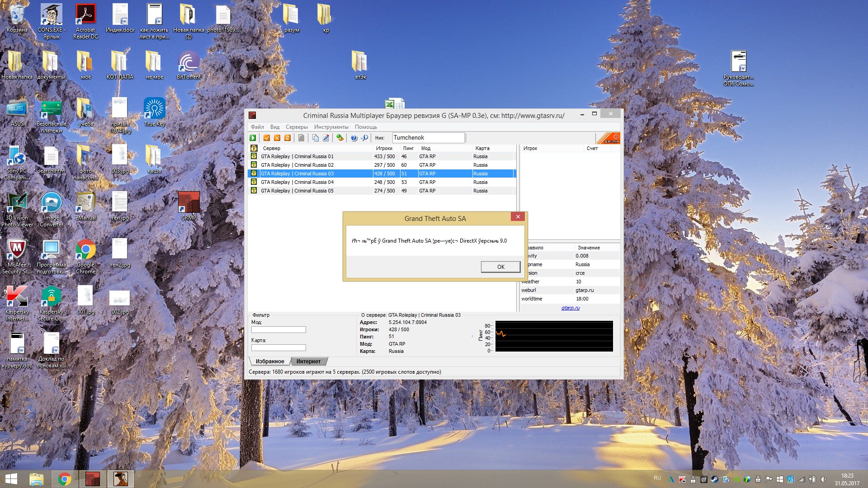This screenshot has width=868, height=488.
Task: Click the info speech-bubble toolbar icon
Action: (x=364, y=138)
